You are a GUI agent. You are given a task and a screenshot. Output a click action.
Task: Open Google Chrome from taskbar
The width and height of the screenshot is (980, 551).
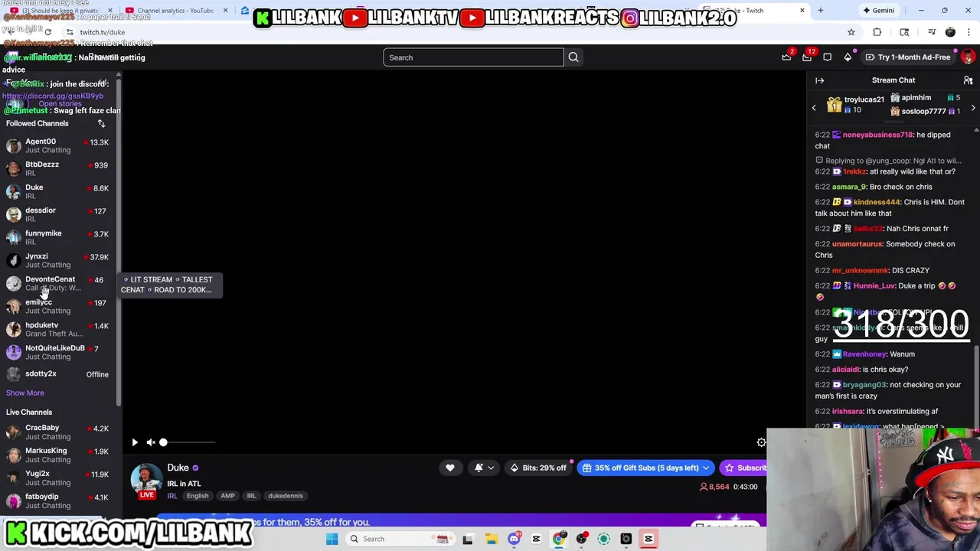559,539
